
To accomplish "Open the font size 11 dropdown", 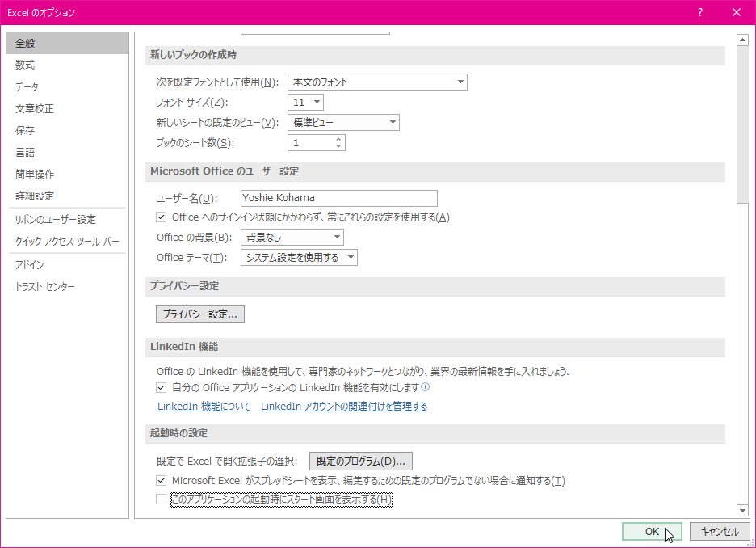I will tap(305, 103).
